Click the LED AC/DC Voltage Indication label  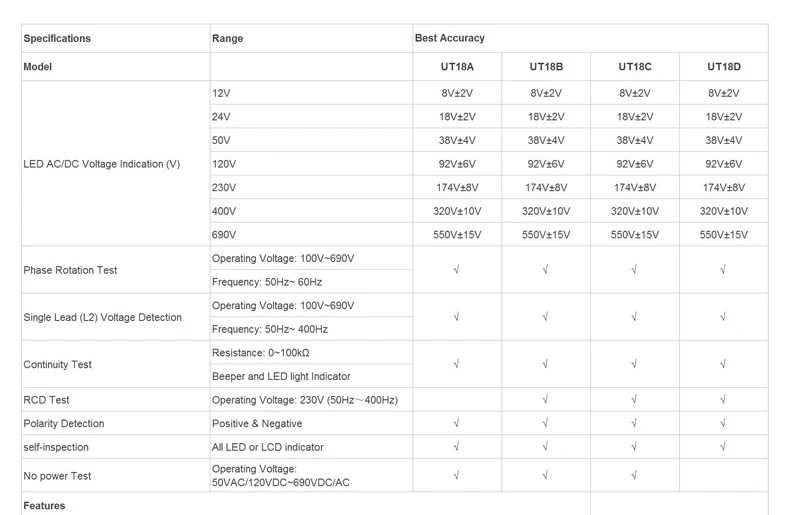click(x=102, y=164)
